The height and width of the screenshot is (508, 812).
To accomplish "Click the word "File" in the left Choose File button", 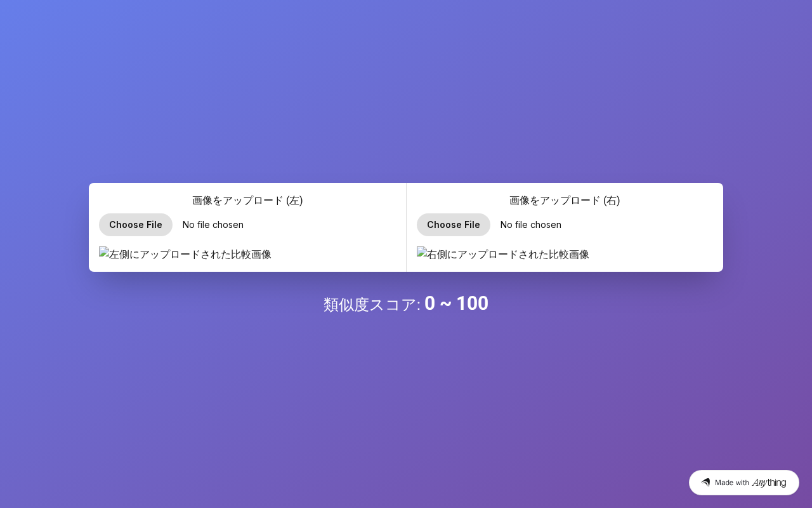I will click(x=153, y=225).
